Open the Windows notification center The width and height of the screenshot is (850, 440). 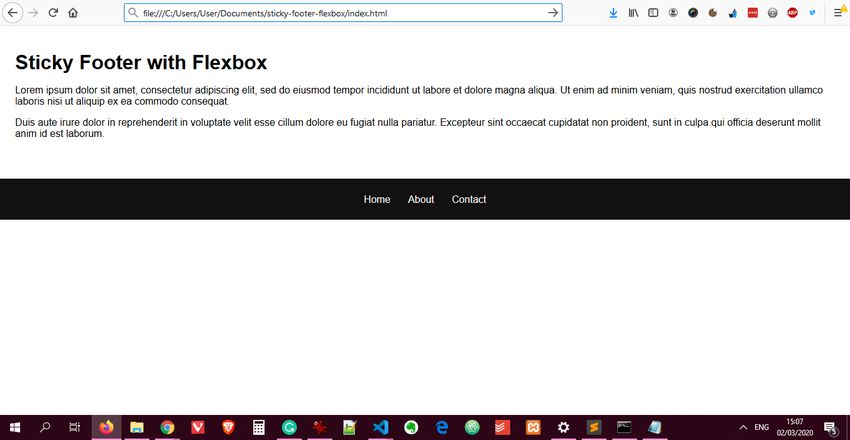point(829,428)
